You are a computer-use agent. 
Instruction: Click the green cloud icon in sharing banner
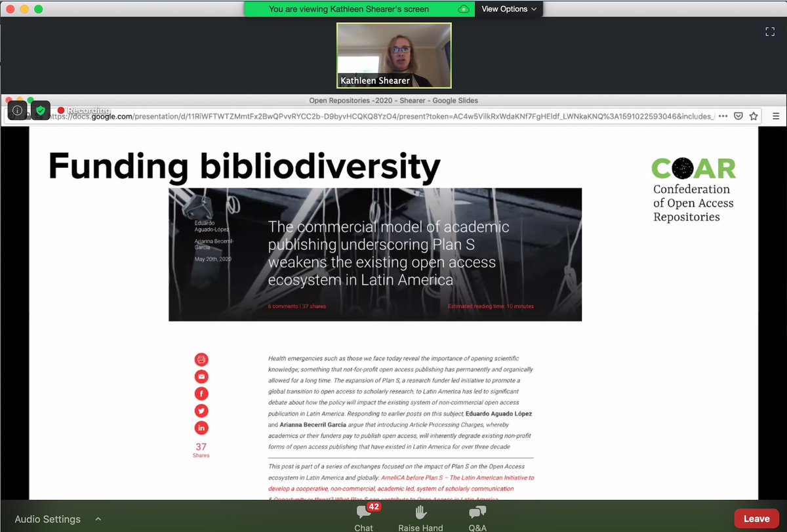pyautogui.click(x=464, y=9)
